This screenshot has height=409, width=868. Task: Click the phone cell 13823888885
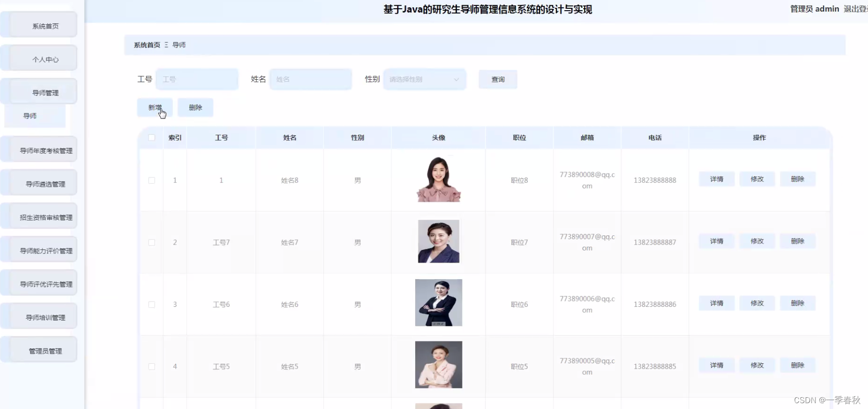pos(655,366)
